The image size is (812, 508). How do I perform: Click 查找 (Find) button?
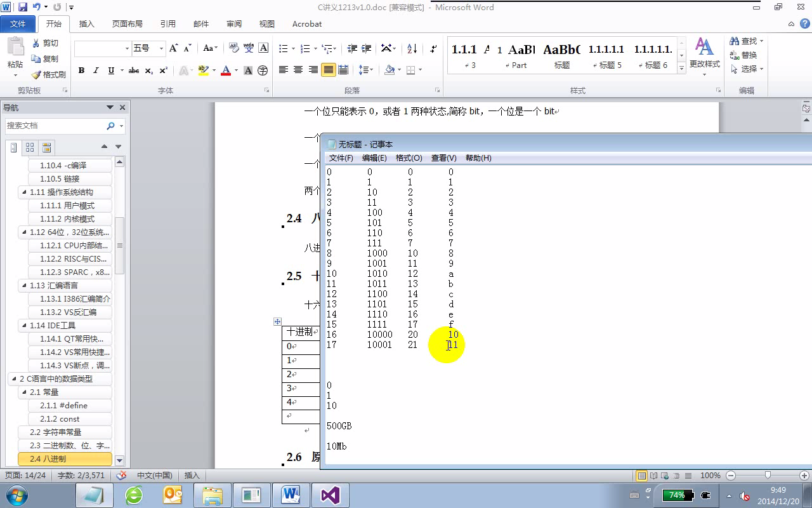click(x=747, y=41)
